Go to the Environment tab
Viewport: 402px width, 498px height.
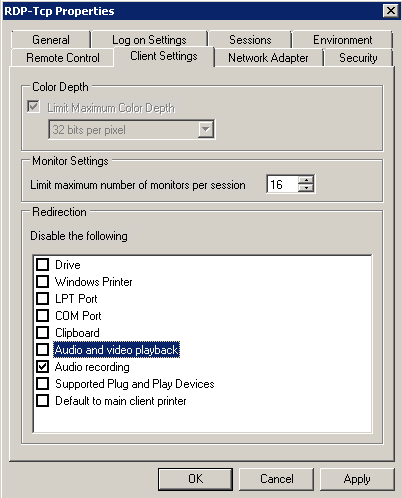click(342, 40)
